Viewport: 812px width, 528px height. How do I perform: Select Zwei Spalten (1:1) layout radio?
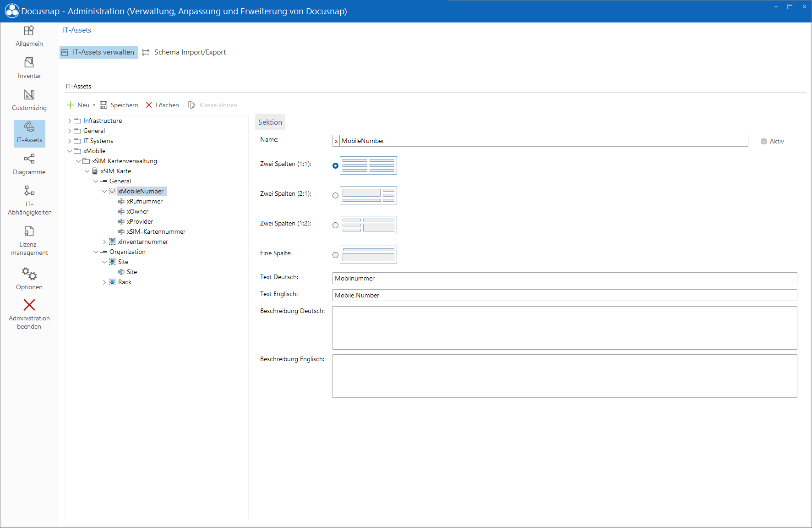(335, 165)
